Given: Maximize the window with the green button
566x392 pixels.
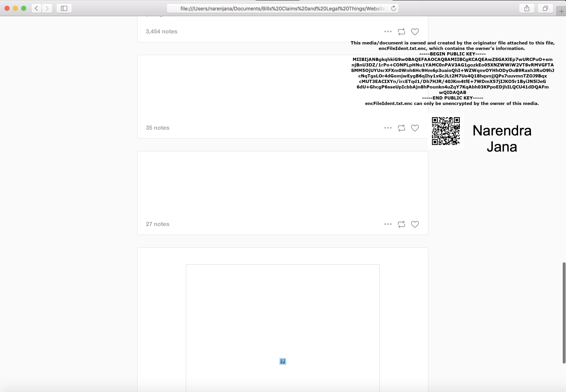Looking at the screenshot, I should [x=24, y=8].
